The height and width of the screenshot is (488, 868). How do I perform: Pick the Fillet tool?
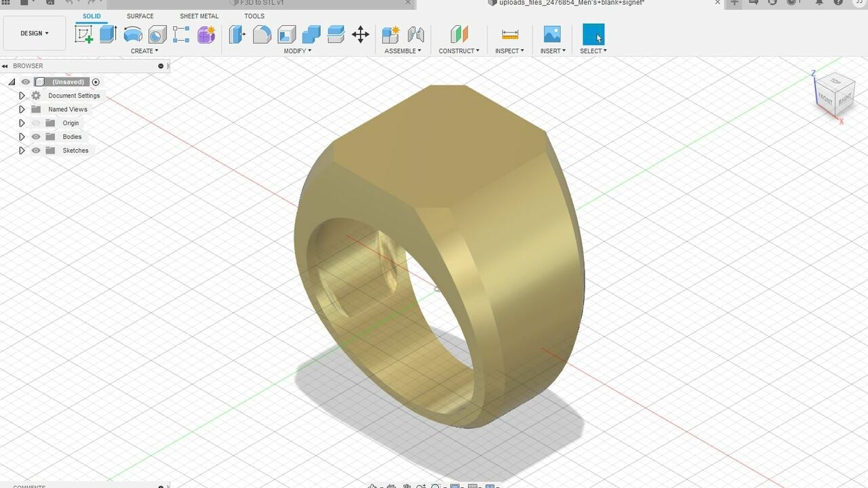[x=262, y=34]
